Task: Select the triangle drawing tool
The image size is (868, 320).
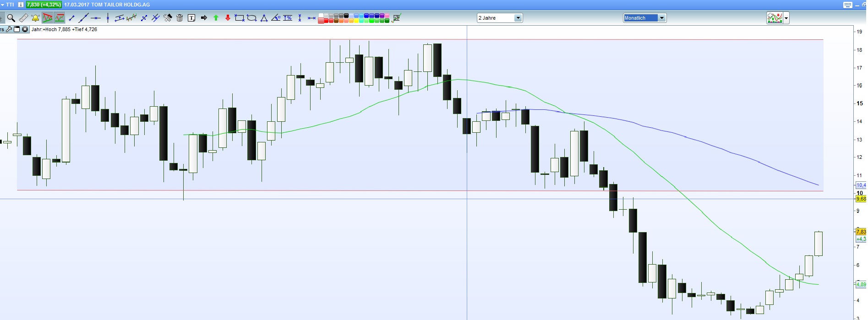Action: 264,18
